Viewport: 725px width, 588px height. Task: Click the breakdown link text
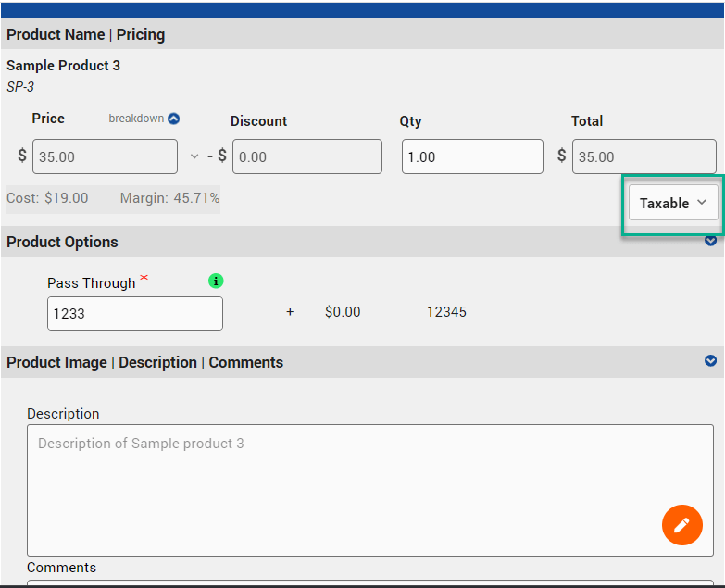136,119
